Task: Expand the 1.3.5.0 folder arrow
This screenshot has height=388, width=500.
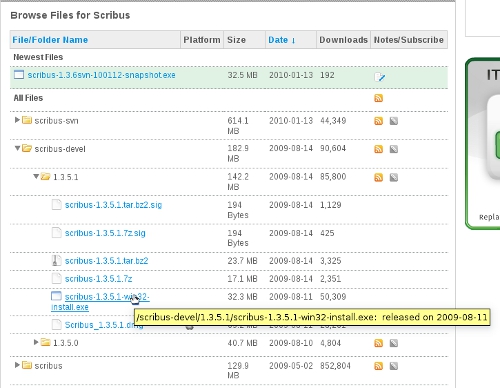Action: pos(36,342)
